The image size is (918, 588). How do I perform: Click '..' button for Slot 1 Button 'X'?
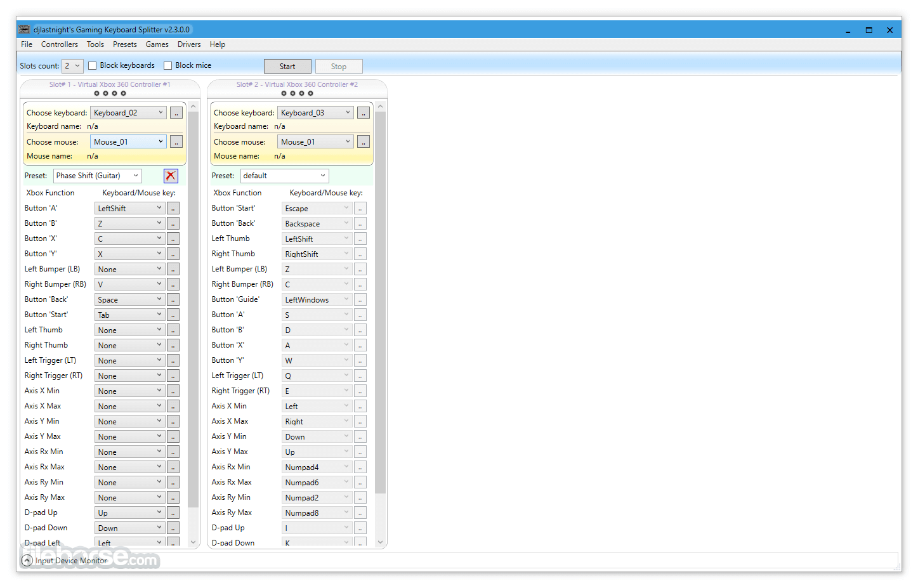tap(173, 238)
